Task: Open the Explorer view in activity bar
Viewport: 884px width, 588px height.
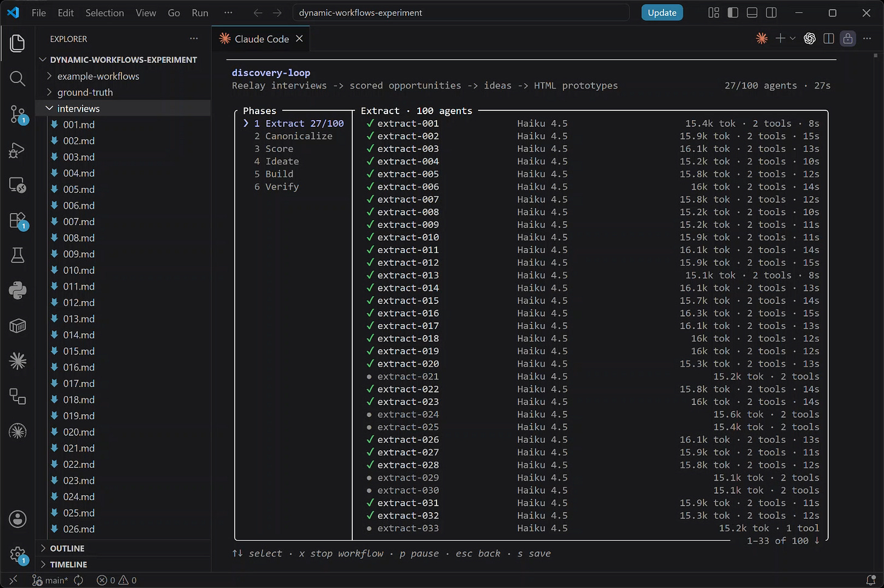Action: [18, 43]
